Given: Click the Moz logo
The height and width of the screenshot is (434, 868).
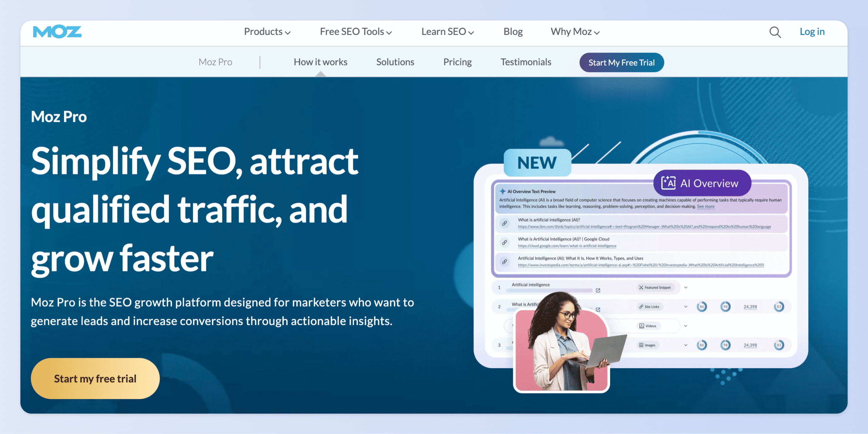Looking at the screenshot, I should point(57,32).
